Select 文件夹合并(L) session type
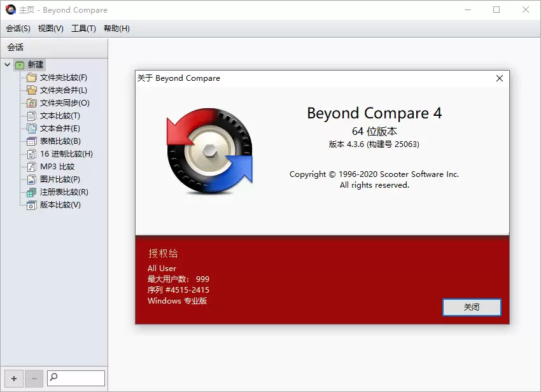Image resolution: width=541 pixels, height=392 pixels. click(64, 90)
